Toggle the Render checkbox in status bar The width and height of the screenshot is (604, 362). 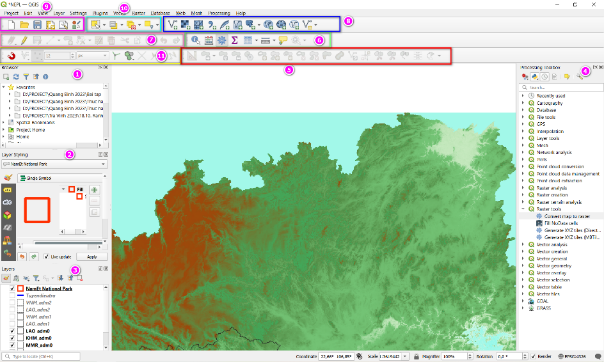point(533,356)
